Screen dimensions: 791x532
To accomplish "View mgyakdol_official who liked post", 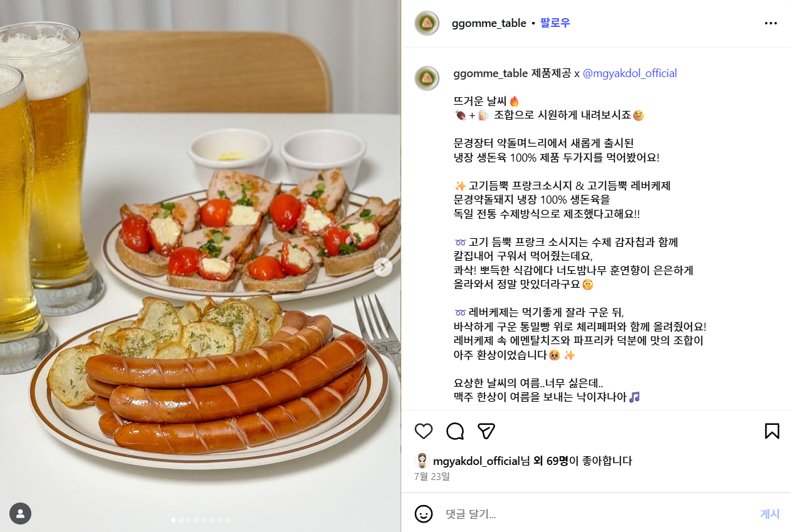I will pyautogui.click(x=476, y=461).
